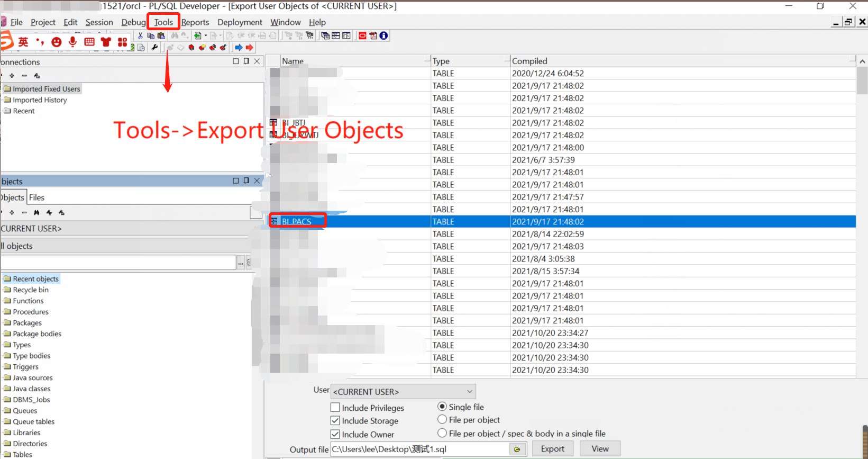Click the Copy toolbar icon
This screenshot has height=459, width=868.
click(151, 35)
